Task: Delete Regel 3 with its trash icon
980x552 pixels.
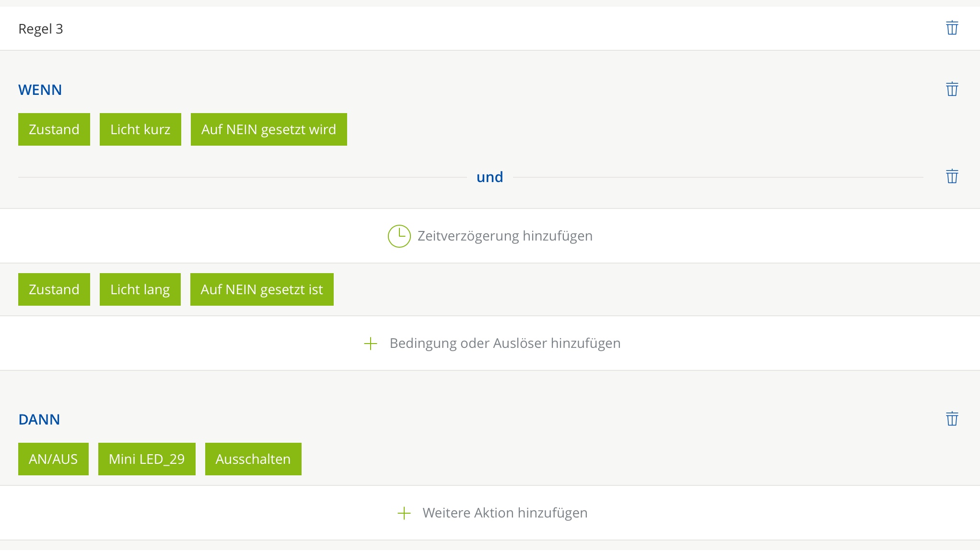Action: (952, 28)
